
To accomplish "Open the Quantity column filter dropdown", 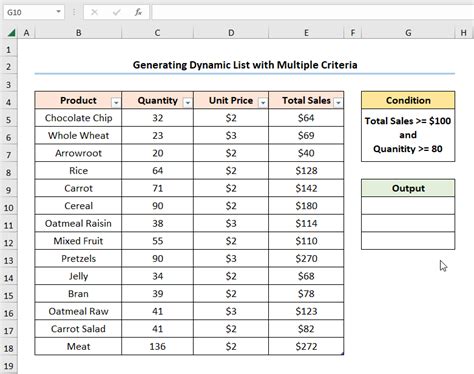I will 188,103.
